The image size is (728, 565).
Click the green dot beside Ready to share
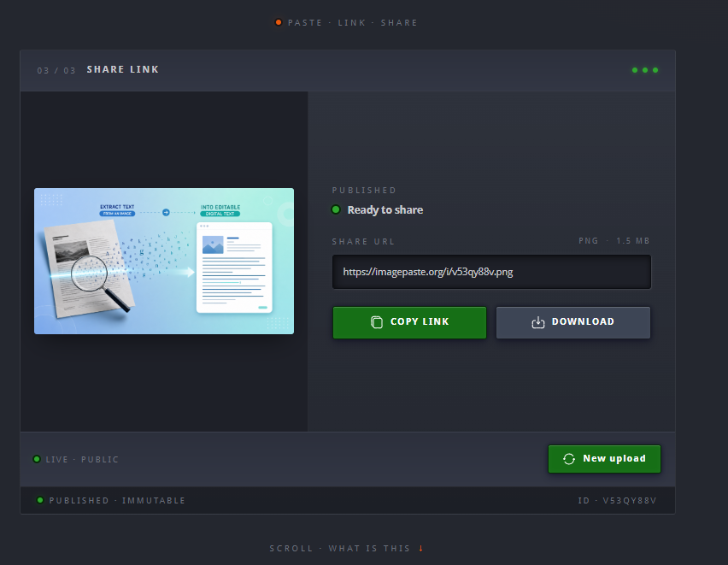point(336,209)
